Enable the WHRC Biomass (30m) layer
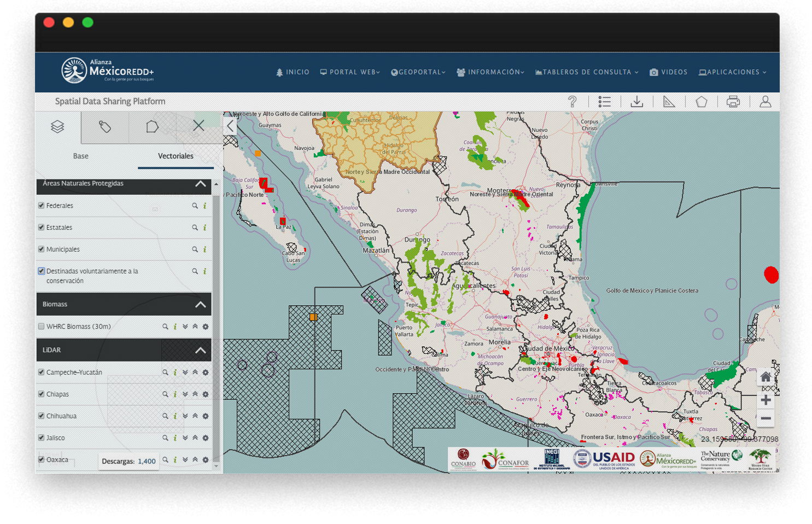Screen dimensions: 812x524 (x=41, y=327)
